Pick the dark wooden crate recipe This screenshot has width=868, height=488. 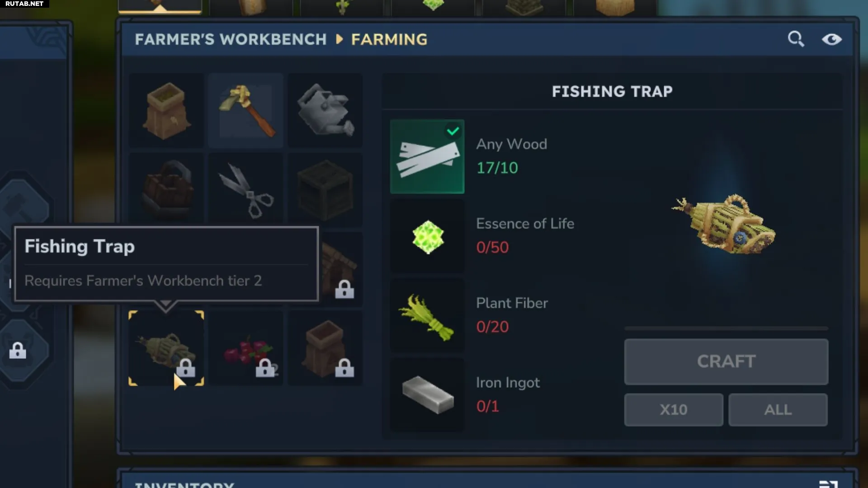tap(325, 190)
